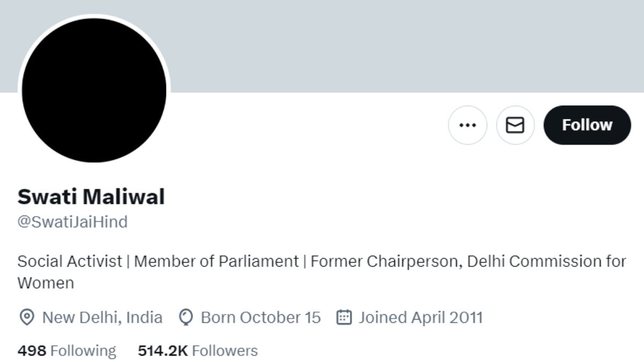Viewport: 644px width, 362px height.
Task: Click the envelope message icon
Action: (515, 125)
